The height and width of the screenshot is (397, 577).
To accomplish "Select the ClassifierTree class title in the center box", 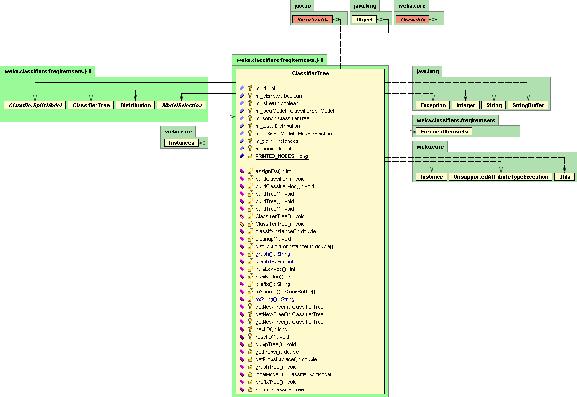I will pos(310,73).
